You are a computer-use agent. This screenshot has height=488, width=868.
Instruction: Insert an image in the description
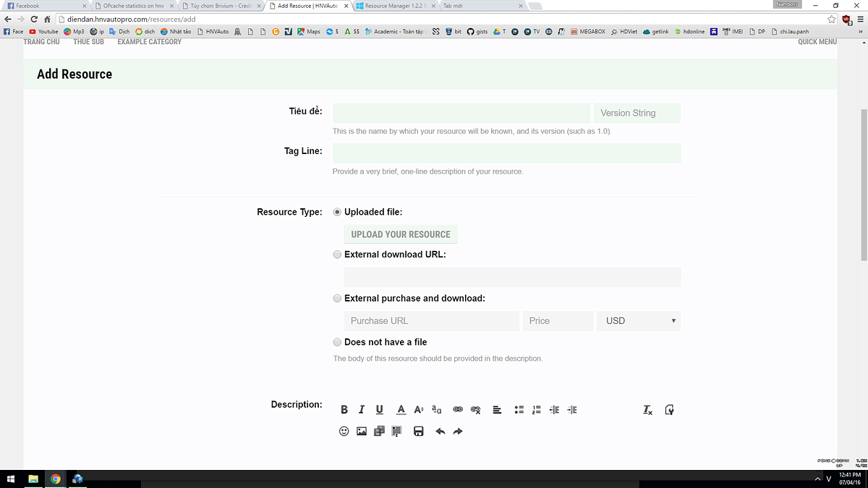pyautogui.click(x=362, y=432)
